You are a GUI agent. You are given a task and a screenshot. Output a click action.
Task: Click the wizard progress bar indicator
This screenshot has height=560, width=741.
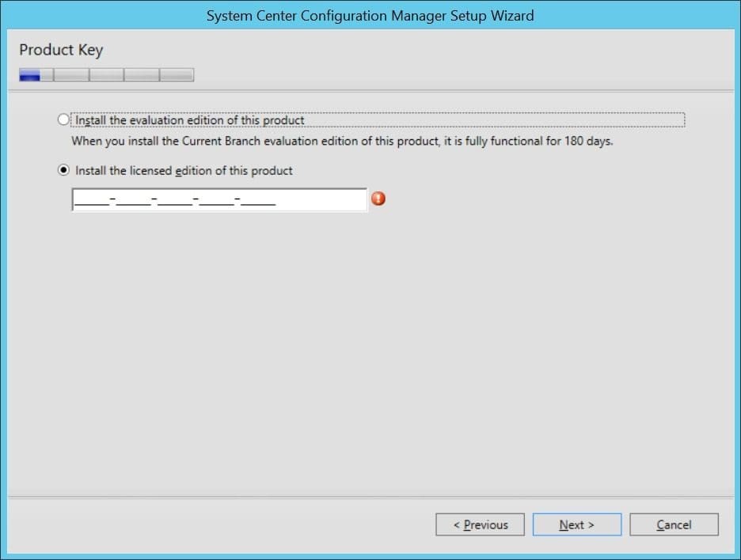tap(106, 74)
